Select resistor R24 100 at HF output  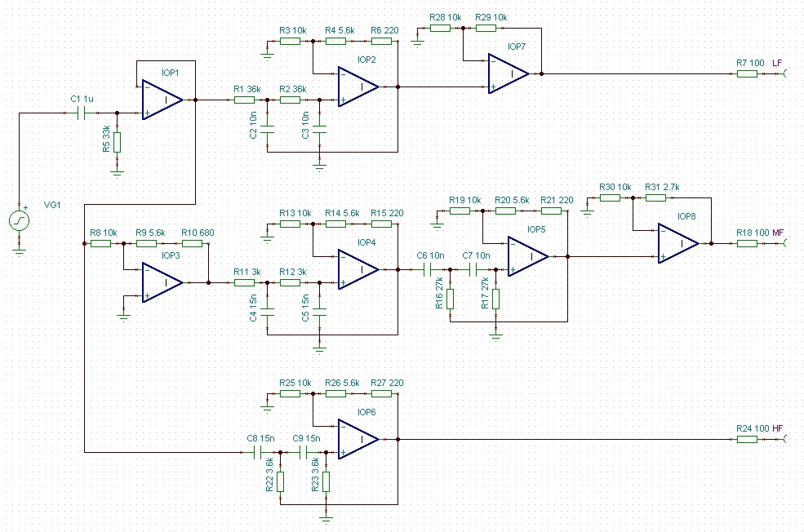pyautogui.click(x=747, y=439)
